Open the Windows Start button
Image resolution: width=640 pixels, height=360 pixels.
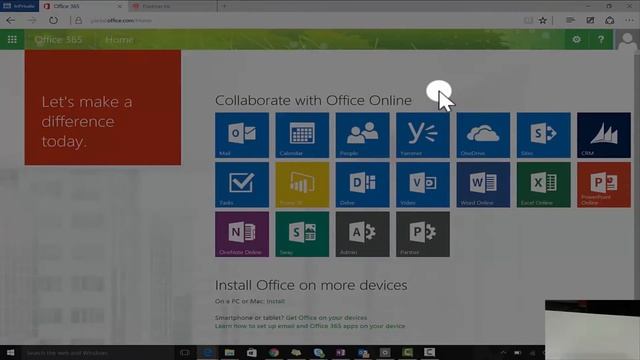pyautogui.click(x=11, y=353)
